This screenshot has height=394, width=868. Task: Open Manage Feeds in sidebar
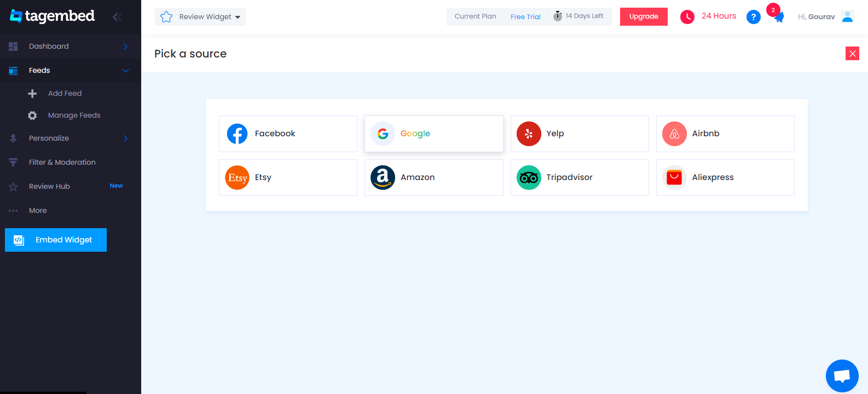[x=74, y=115]
